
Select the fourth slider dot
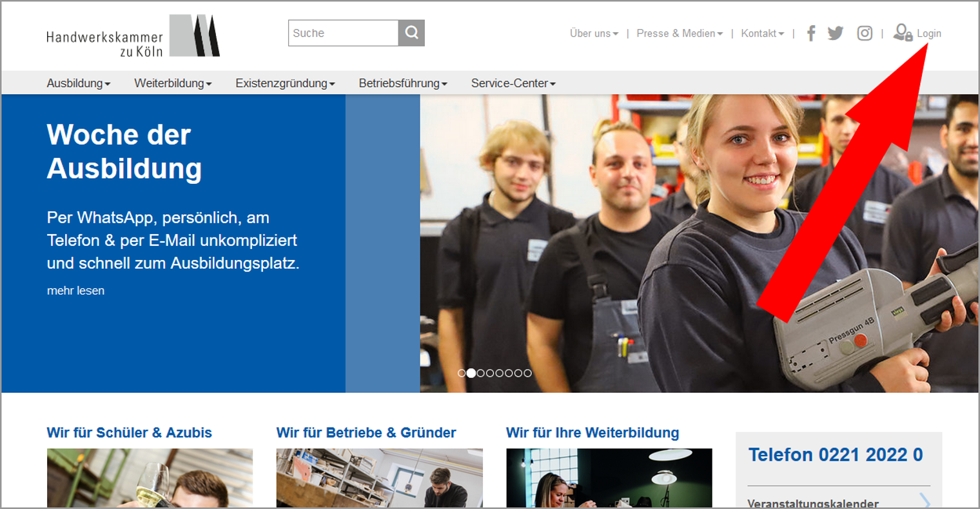[490, 373]
